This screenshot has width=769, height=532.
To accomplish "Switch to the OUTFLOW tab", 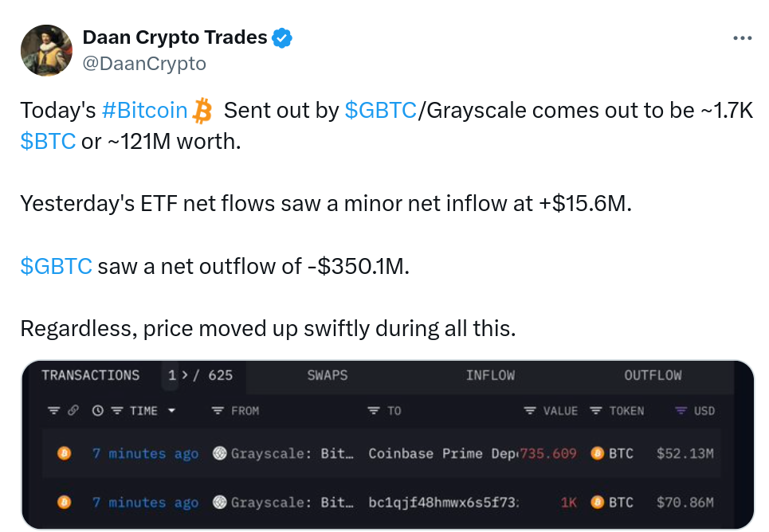I will pyautogui.click(x=653, y=376).
